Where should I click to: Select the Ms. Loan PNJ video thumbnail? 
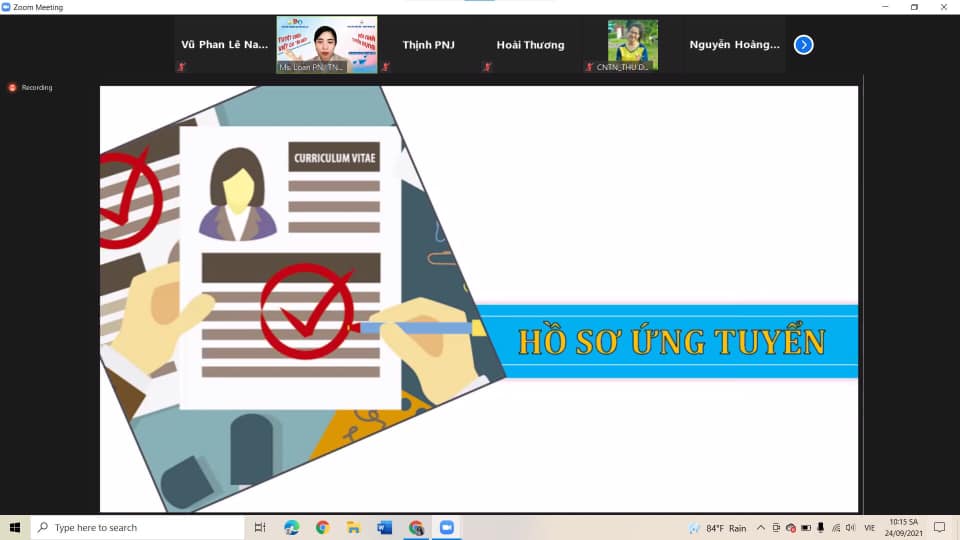point(326,45)
